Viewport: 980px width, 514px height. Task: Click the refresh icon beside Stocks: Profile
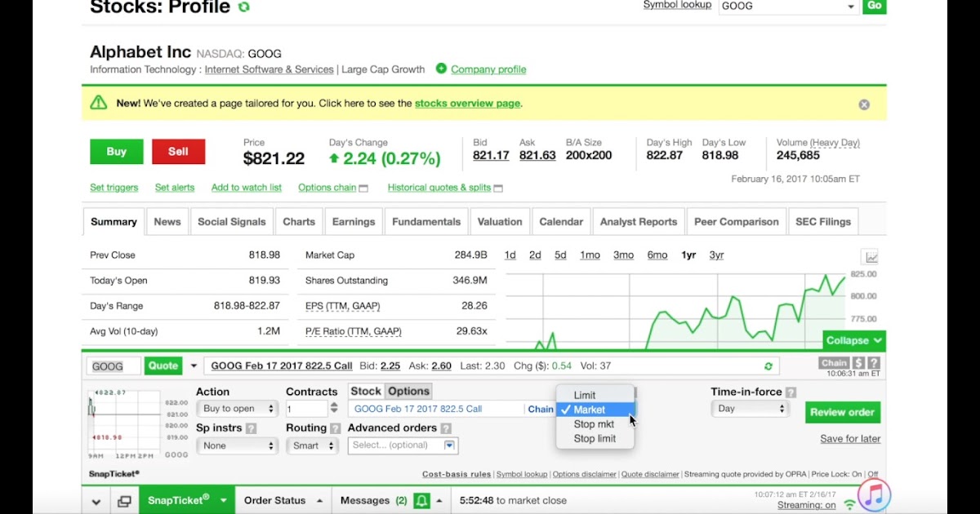[x=243, y=7]
